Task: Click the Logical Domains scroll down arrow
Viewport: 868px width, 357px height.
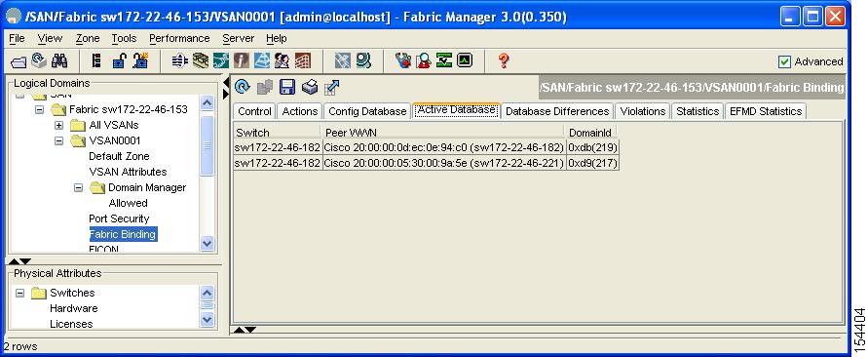Action: [x=208, y=243]
